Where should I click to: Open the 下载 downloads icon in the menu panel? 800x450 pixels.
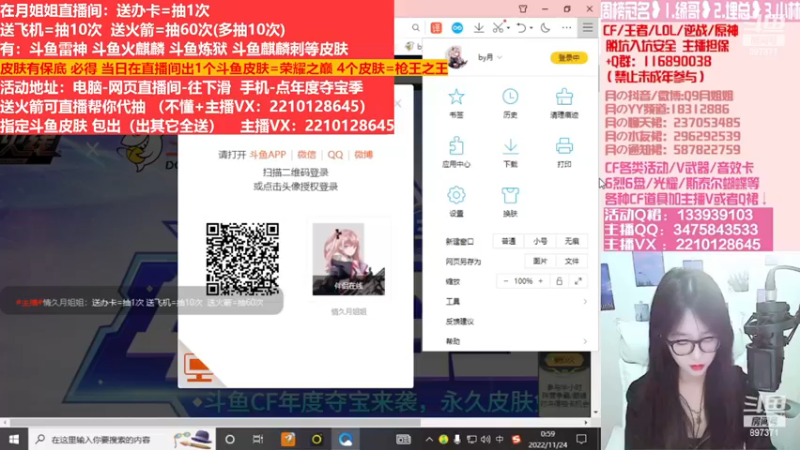pyautogui.click(x=510, y=146)
